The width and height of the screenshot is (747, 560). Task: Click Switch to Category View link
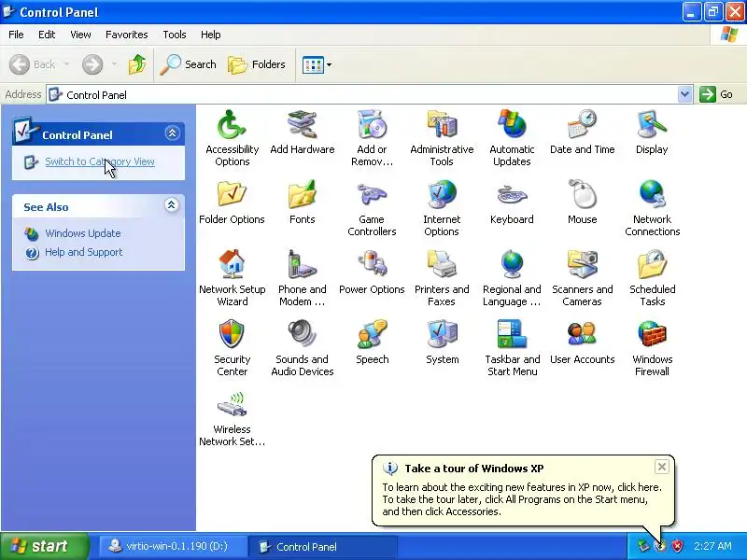point(100,161)
